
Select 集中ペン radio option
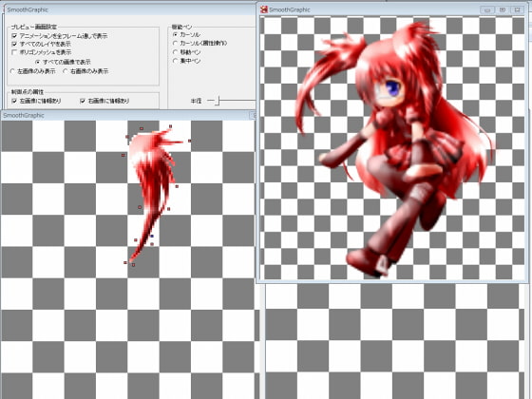175,61
